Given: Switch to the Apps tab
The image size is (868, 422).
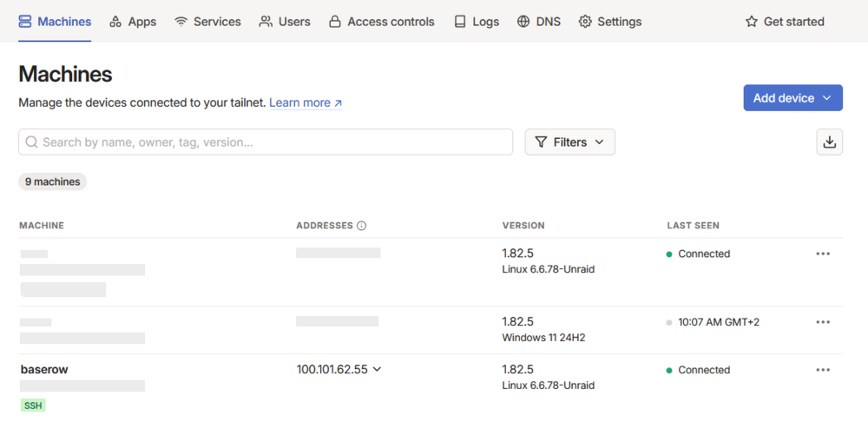Looking at the screenshot, I should point(133,22).
